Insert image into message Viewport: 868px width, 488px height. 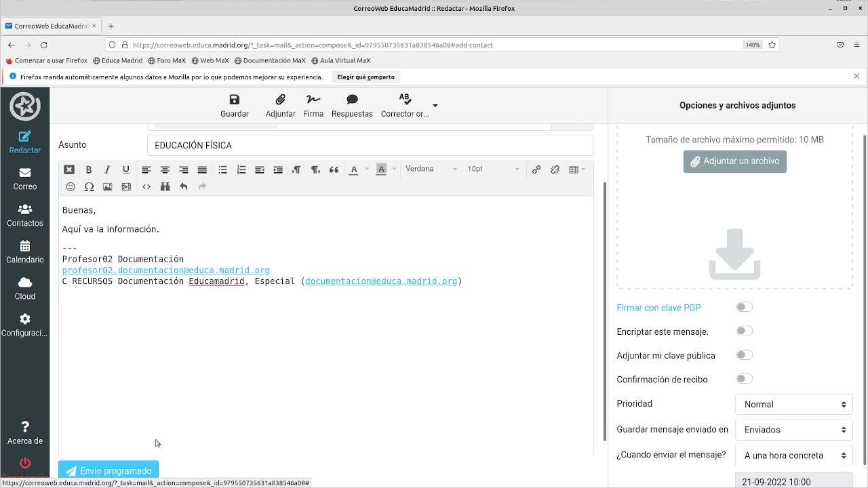coord(108,186)
